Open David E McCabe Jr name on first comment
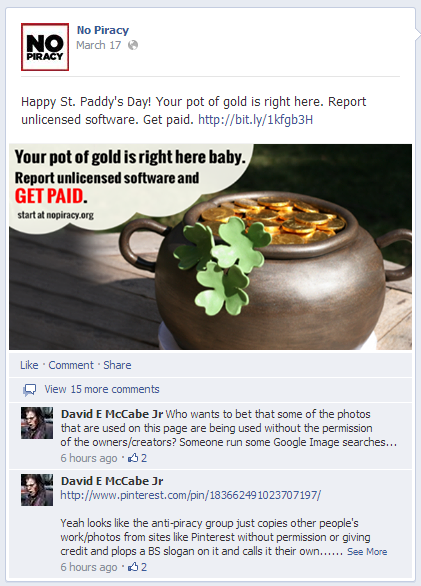The height and width of the screenshot is (586, 421). 112,414
